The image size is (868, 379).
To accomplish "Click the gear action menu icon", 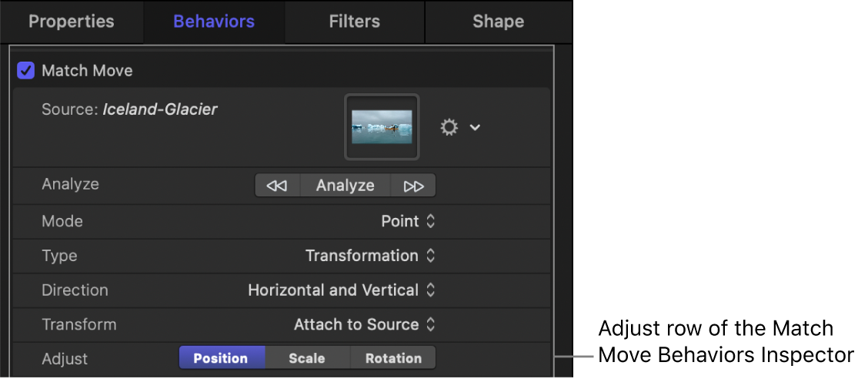I will tap(449, 127).
